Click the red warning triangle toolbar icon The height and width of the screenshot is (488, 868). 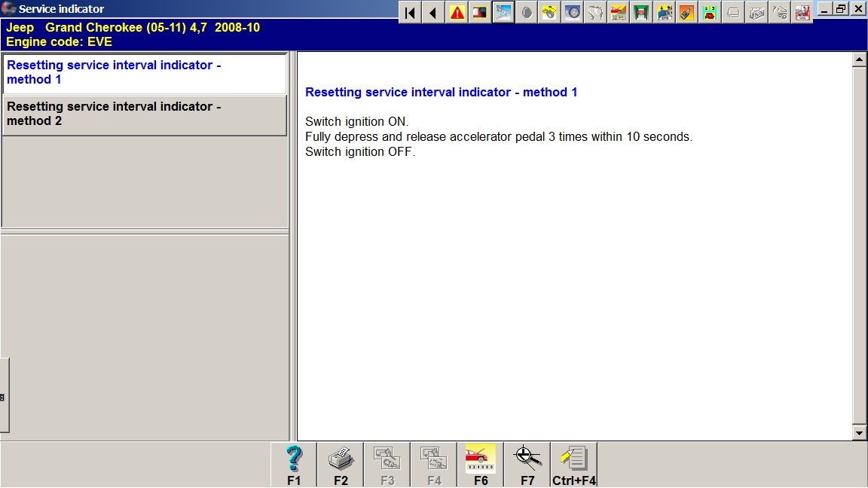pos(457,13)
